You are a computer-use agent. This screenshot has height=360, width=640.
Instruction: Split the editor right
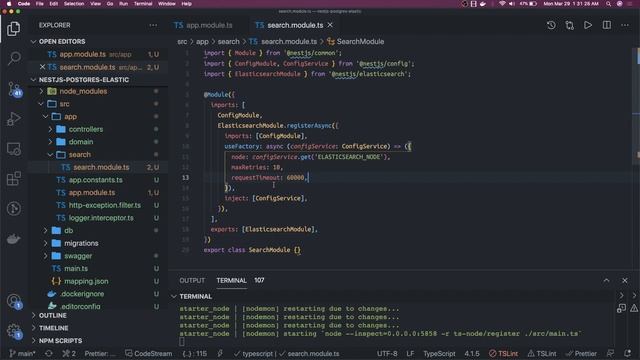point(607,25)
